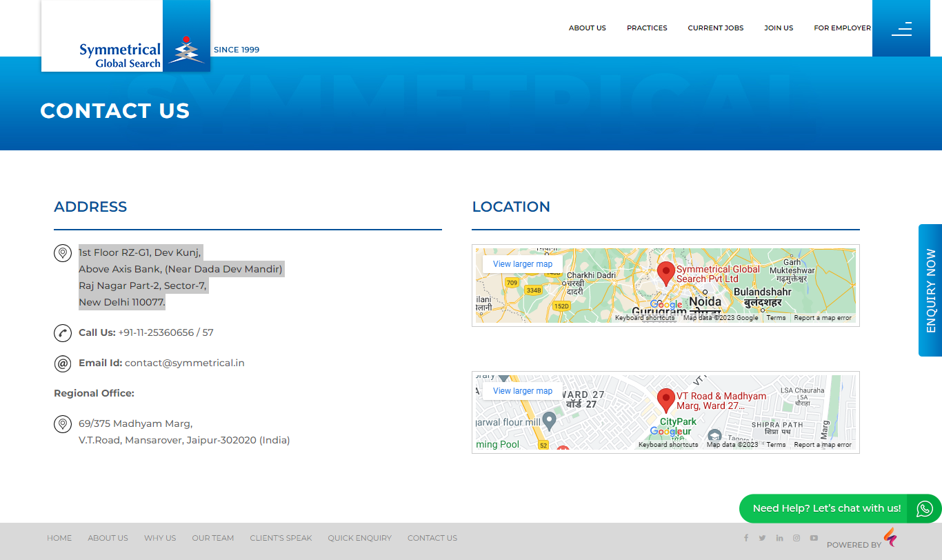Click the Noida label on Delhi map
The height and width of the screenshot is (560, 942).
(705, 301)
